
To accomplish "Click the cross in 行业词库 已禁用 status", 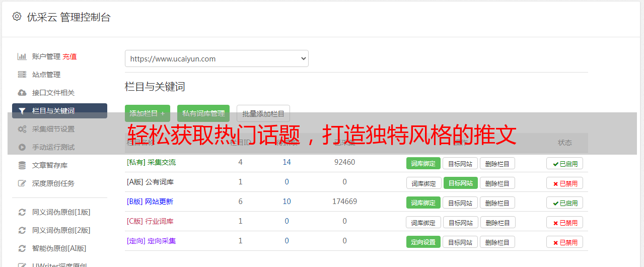I will [x=555, y=223].
